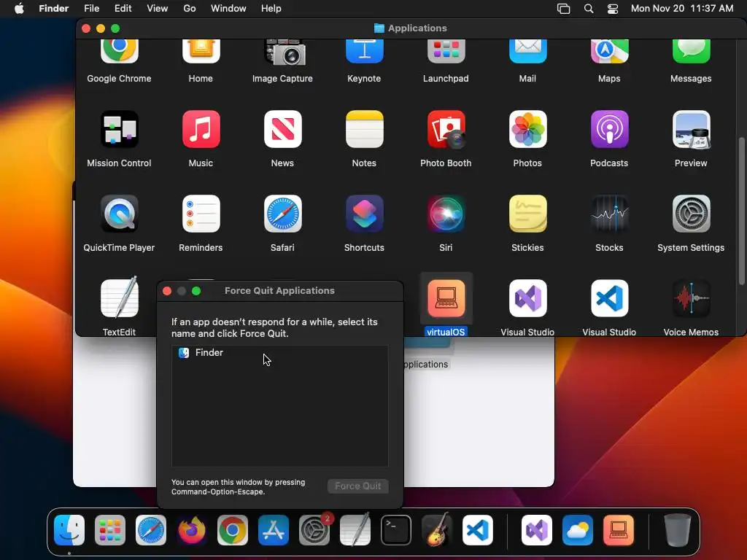
Task: Launch Google Chrome from the Dock
Action: pyautogui.click(x=233, y=530)
